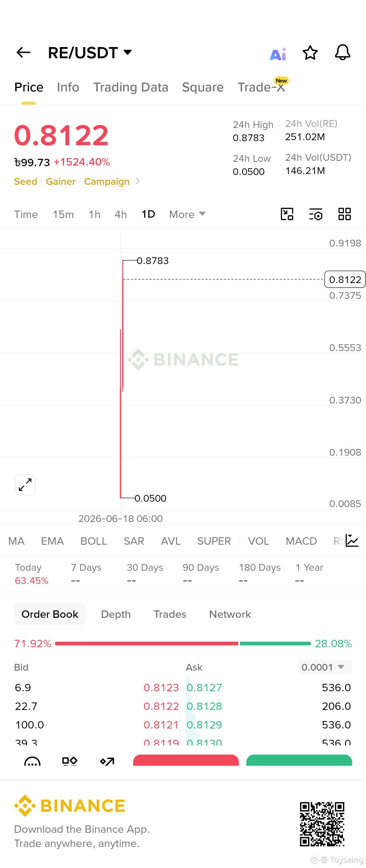This screenshot has height=868, width=366.
Task: Toggle the MA indicator
Action: [16, 541]
